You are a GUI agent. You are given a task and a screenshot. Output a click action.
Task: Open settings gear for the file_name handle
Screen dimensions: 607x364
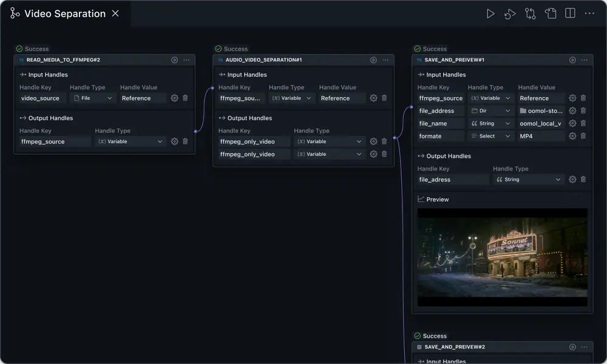(572, 124)
